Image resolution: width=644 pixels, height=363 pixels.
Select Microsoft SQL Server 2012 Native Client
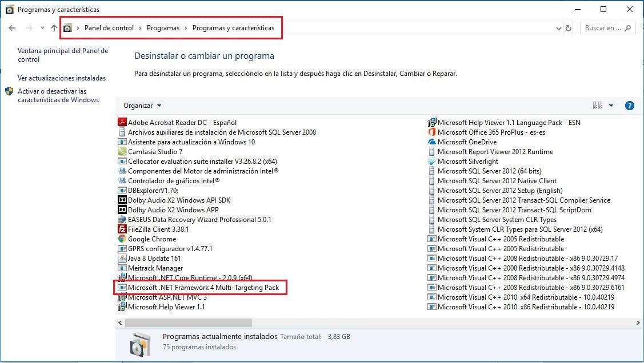492,181
